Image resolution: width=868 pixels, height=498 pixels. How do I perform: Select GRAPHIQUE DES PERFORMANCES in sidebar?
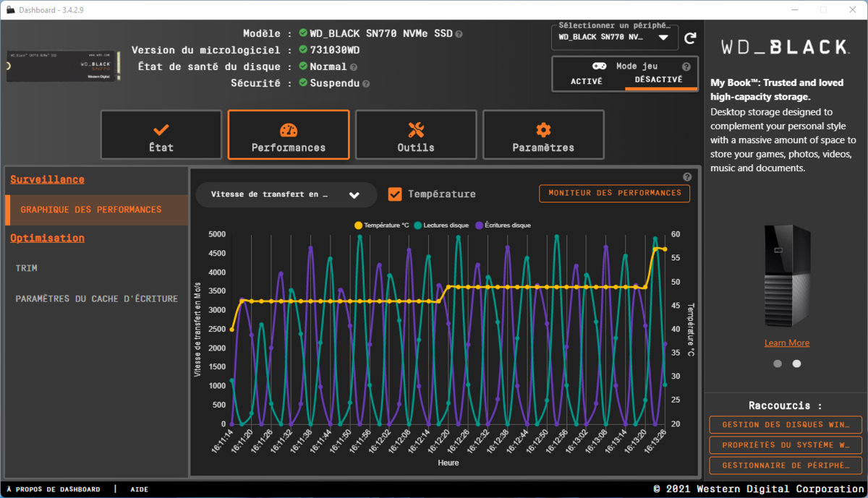pos(97,210)
